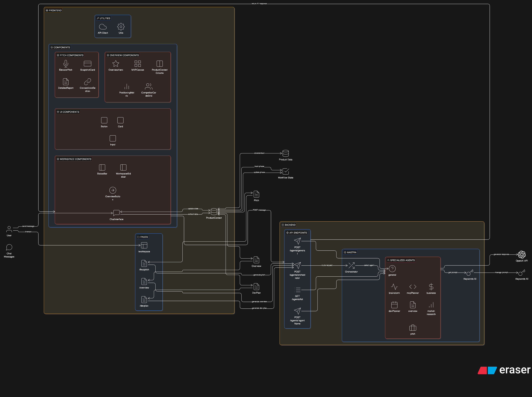Select the Utils gear icon
This screenshot has width=532, height=397.
point(121,27)
